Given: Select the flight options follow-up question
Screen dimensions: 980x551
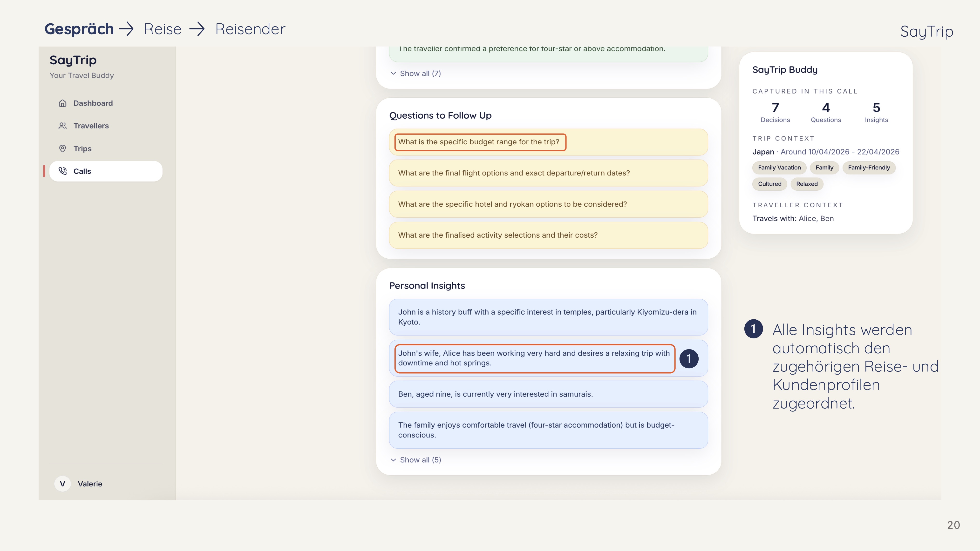Looking at the screenshot, I should 514,173.
